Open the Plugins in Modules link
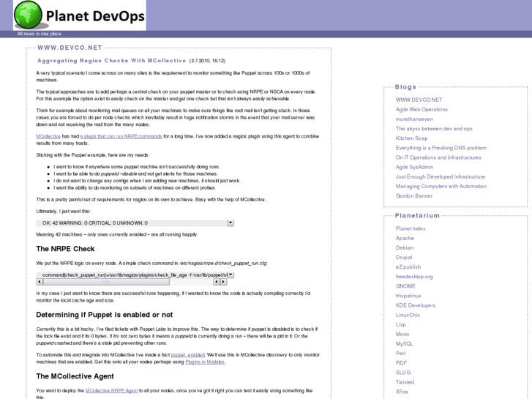 (205, 362)
